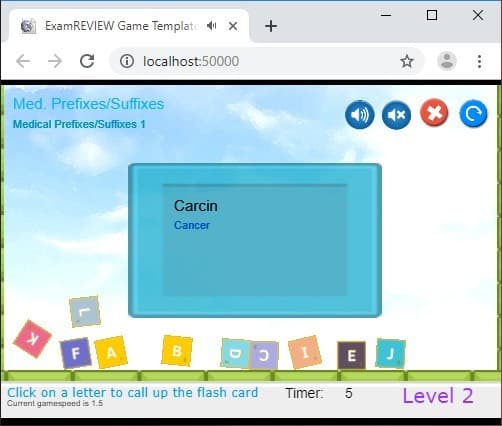
Task: Choose the purple letter F block
Action: pyautogui.click(x=76, y=353)
